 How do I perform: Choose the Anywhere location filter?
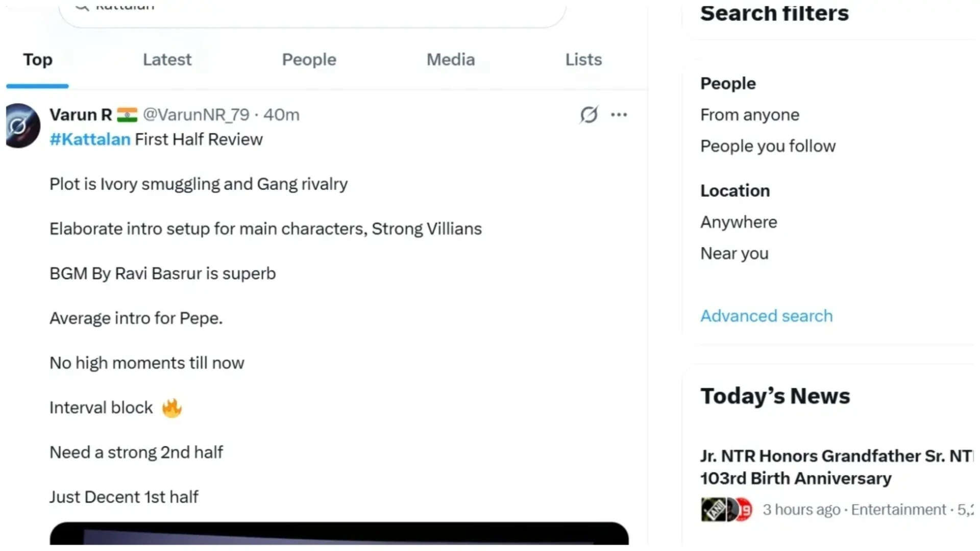click(x=739, y=222)
